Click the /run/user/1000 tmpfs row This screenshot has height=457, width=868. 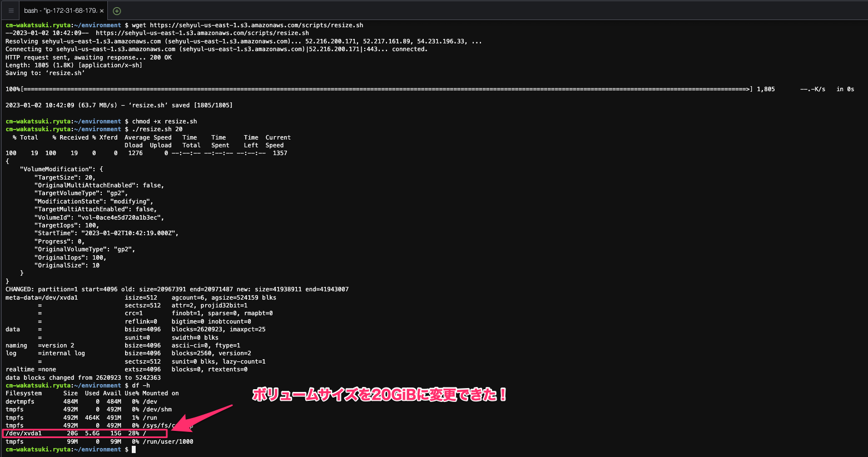[x=100, y=441]
